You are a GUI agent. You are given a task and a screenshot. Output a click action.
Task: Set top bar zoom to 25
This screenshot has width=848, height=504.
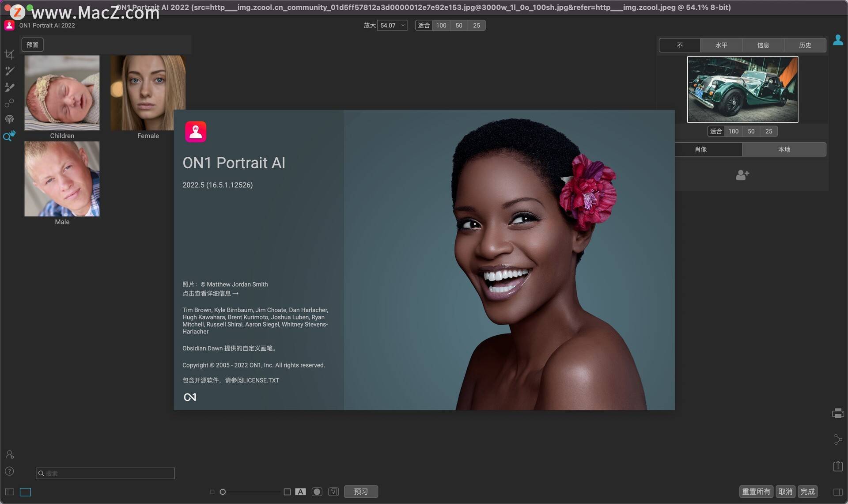point(477,25)
